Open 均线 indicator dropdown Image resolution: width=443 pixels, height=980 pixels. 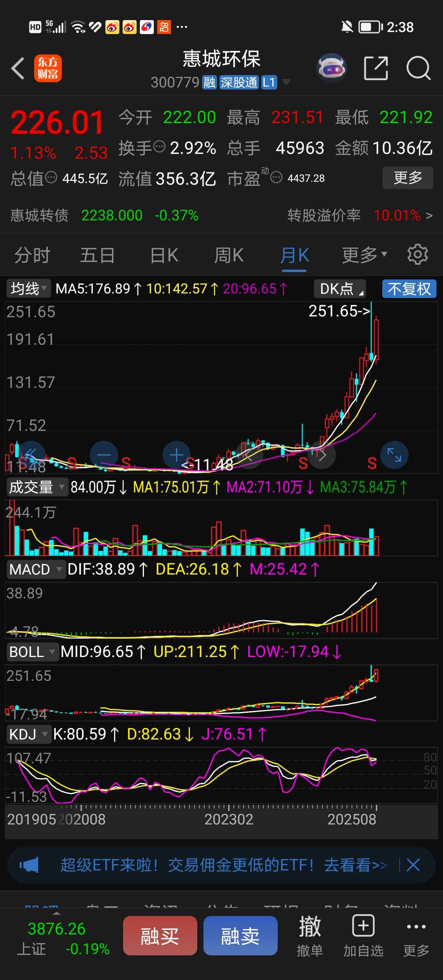(x=29, y=289)
